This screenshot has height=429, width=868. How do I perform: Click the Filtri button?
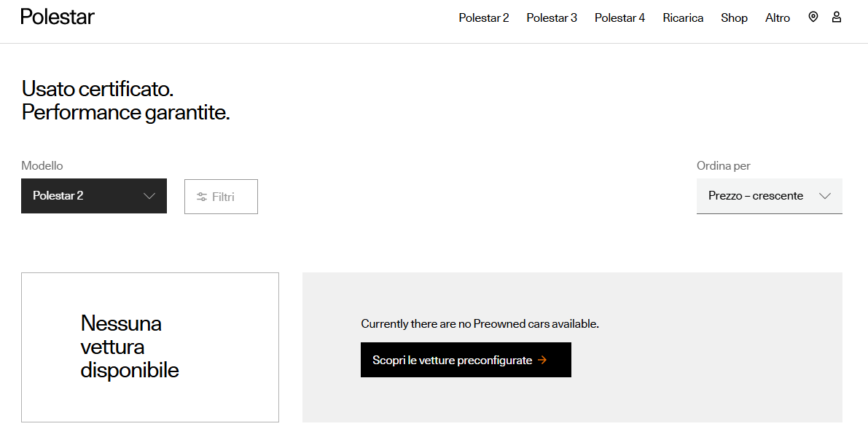221,197
